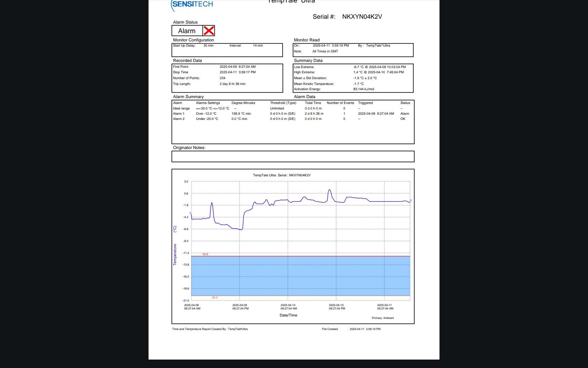
Task: Click Alarm 1 setting Over -12.0 °C
Action: click(x=206, y=113)
